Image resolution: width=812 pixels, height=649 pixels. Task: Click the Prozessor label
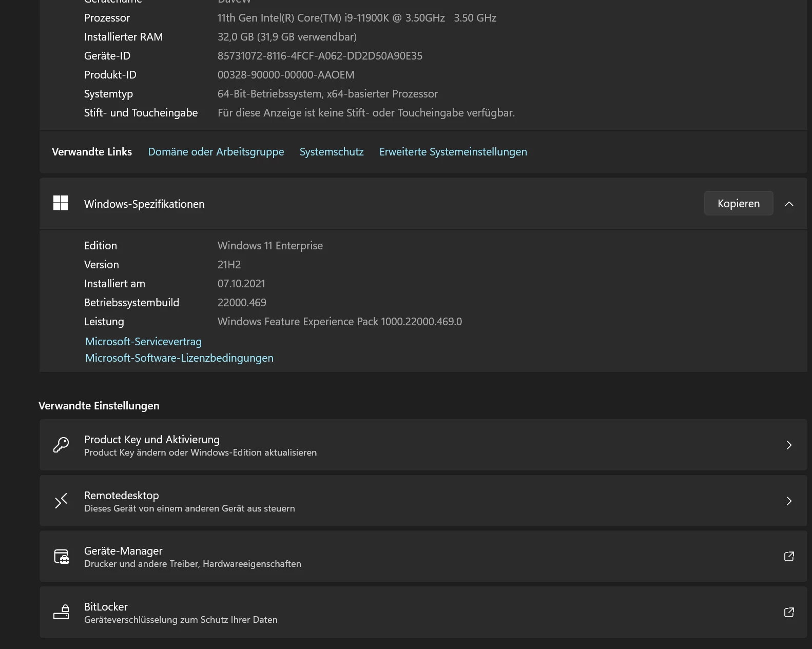click(x=107, y=18)
